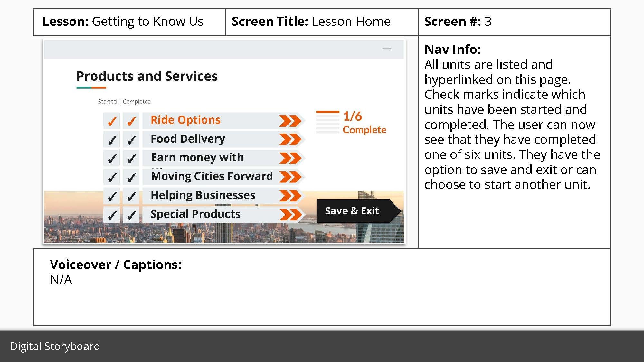Toggle the Started checkmark for Special Products

tap(111, 214)
